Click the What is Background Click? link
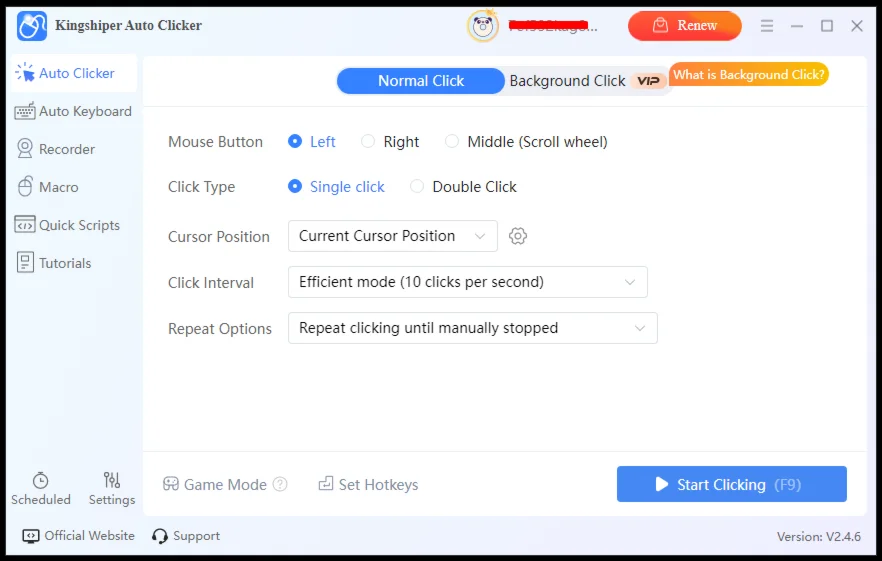The width and height of the screenshot is (882, 561). [748, 74]
